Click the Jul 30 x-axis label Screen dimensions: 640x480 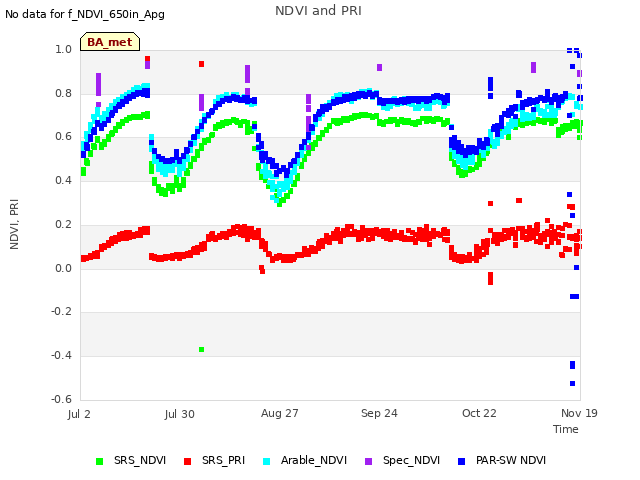(x=180, y=414)
